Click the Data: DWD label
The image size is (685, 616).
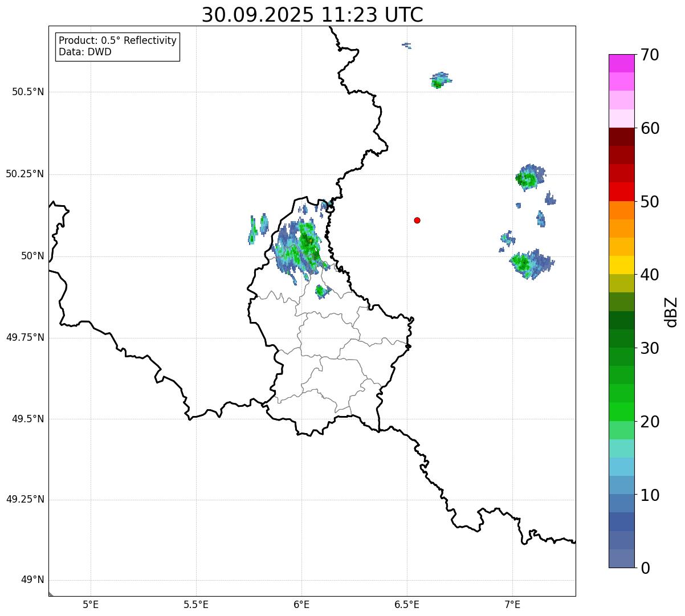(x=85, y=52)
